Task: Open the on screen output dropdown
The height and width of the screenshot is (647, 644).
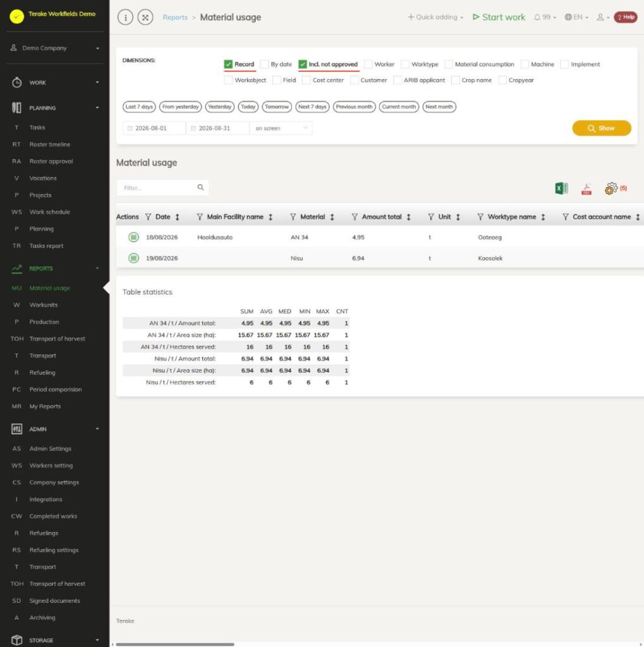Action: pos(281,128)
